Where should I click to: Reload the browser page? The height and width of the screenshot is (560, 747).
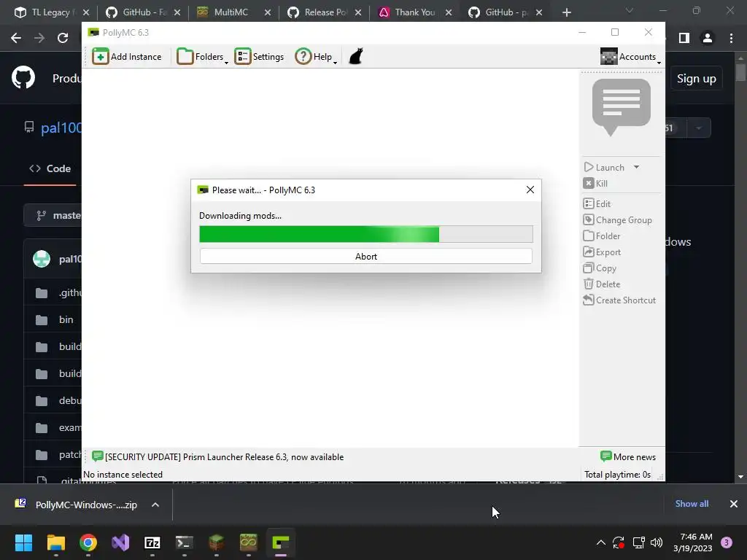pos(63,38)
